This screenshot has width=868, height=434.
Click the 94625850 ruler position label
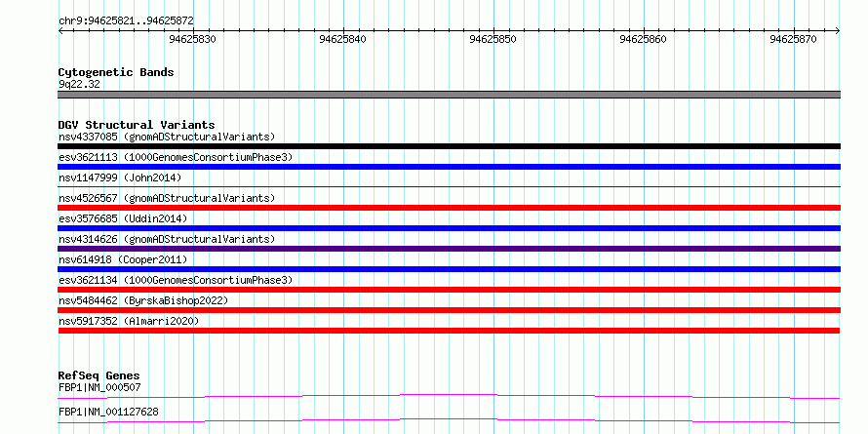tap(493, 39)
